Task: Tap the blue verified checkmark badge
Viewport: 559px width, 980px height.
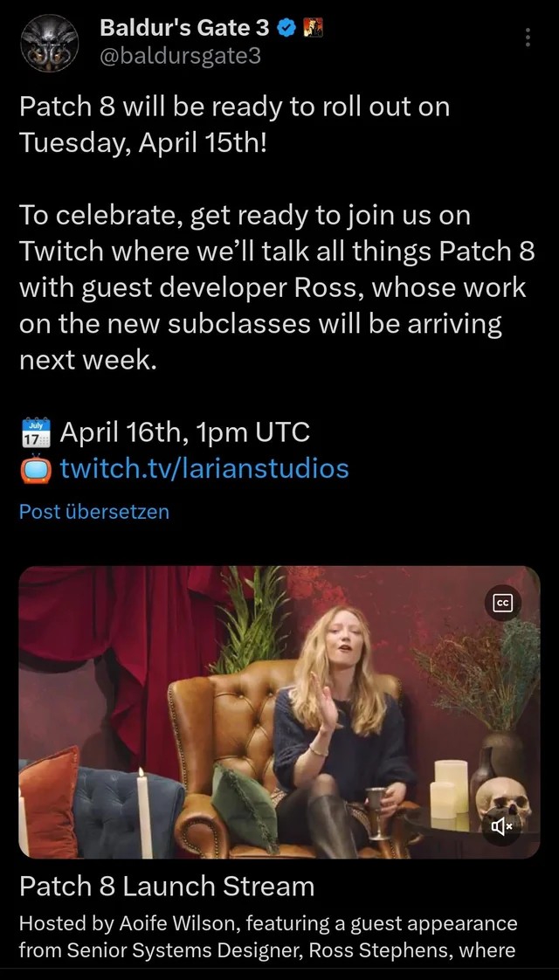Action: pos(286,27)
